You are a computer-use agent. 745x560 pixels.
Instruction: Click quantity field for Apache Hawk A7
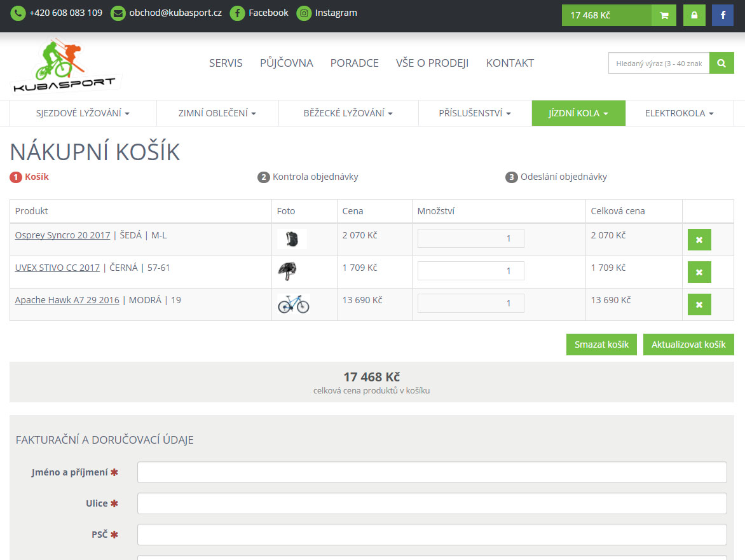470,303
